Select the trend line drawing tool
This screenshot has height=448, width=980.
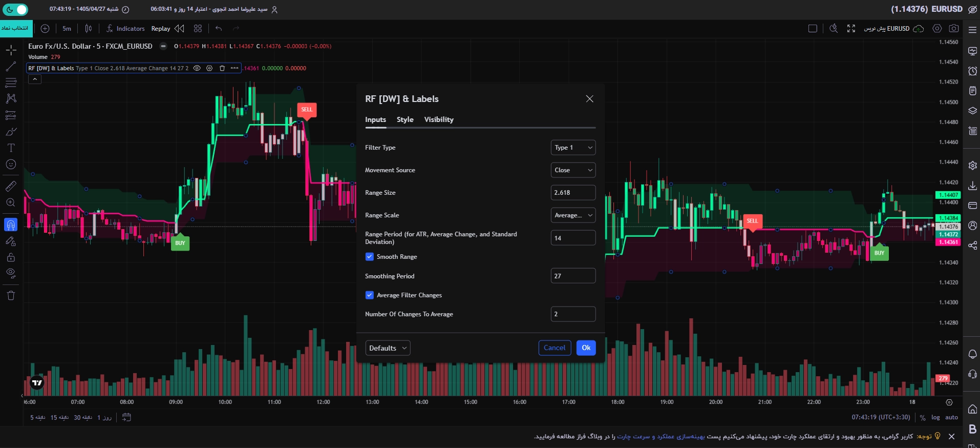11,67
